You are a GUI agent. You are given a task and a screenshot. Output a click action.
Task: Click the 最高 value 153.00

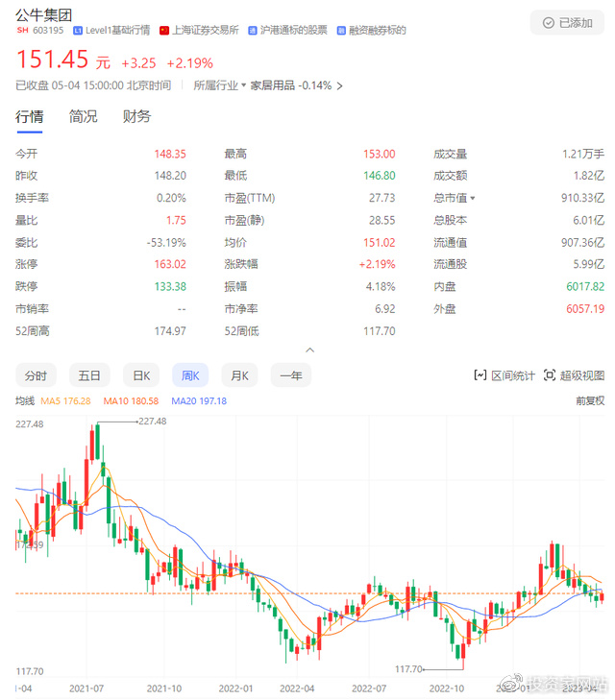coord(380,154)
